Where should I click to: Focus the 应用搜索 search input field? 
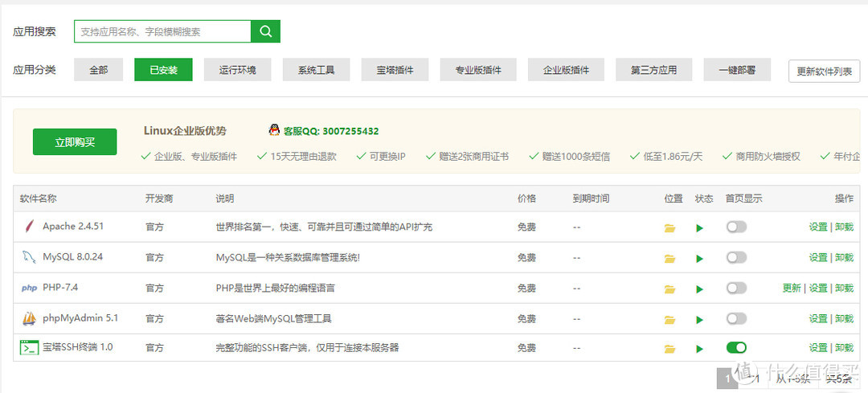coord(162,31)
